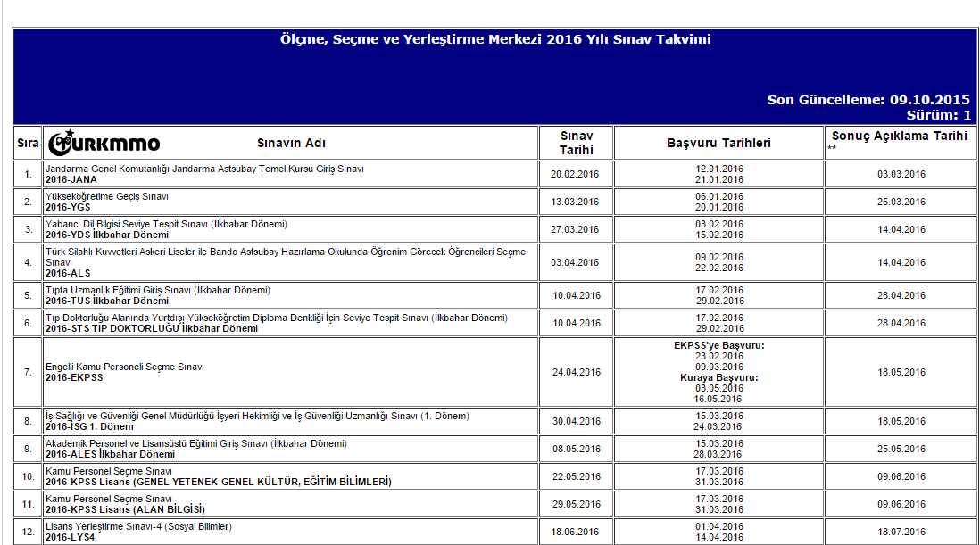Click result date "09.06.2016" in Genel Yetenek KPSS row

(x=901, y=476)
